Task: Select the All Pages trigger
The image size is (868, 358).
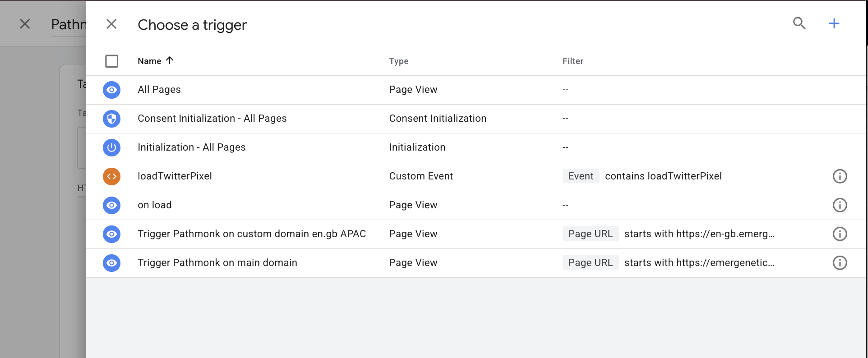Action: [x=159, y=90]
